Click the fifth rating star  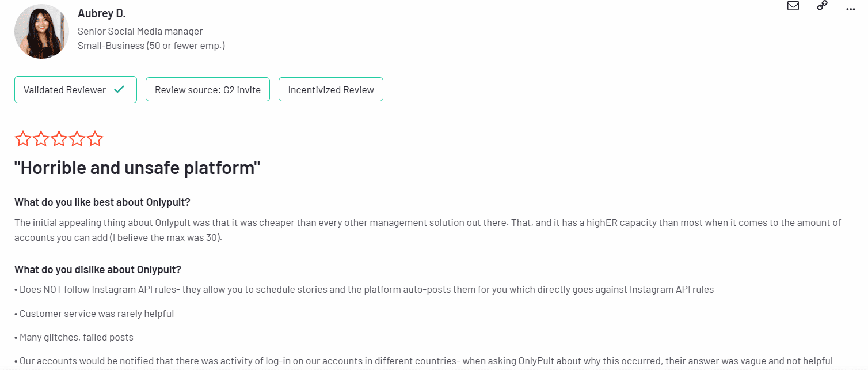pos(95,139)
